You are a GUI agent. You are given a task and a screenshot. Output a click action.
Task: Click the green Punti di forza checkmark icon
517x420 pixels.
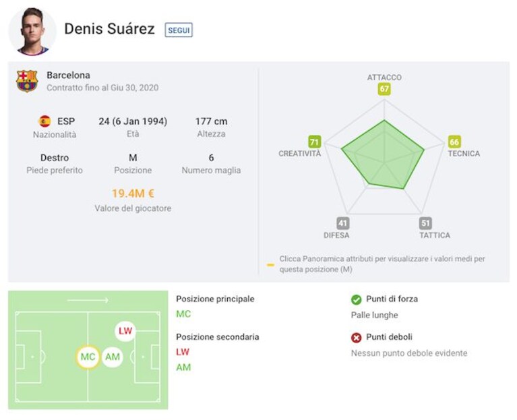point(356,299)
